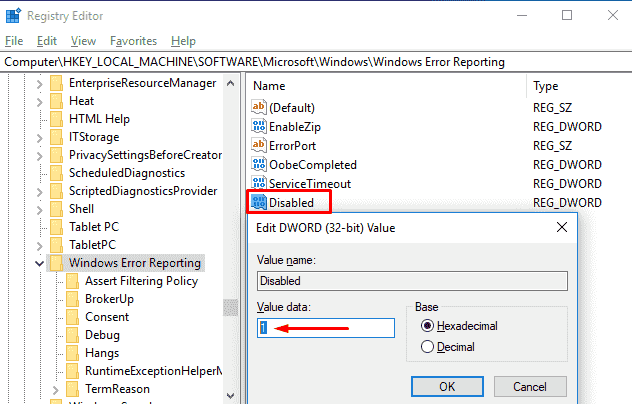Select the Hangs subkey label

102,353
